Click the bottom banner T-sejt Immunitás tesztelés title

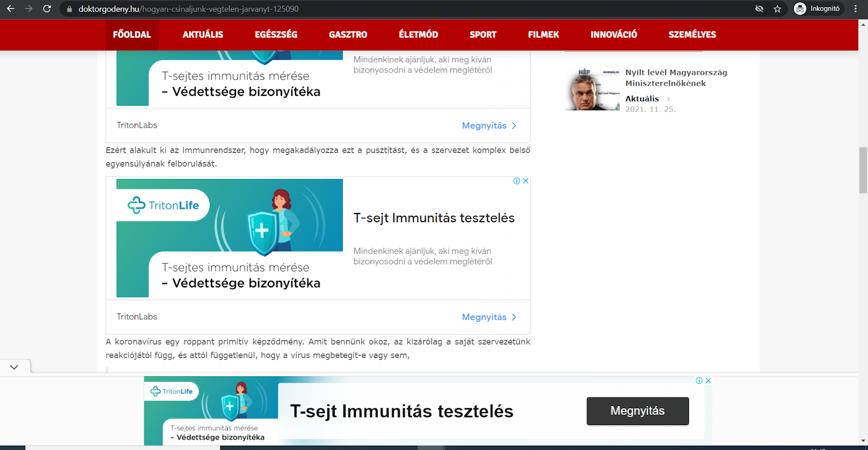pyautogui.click(x=401, y=411)
